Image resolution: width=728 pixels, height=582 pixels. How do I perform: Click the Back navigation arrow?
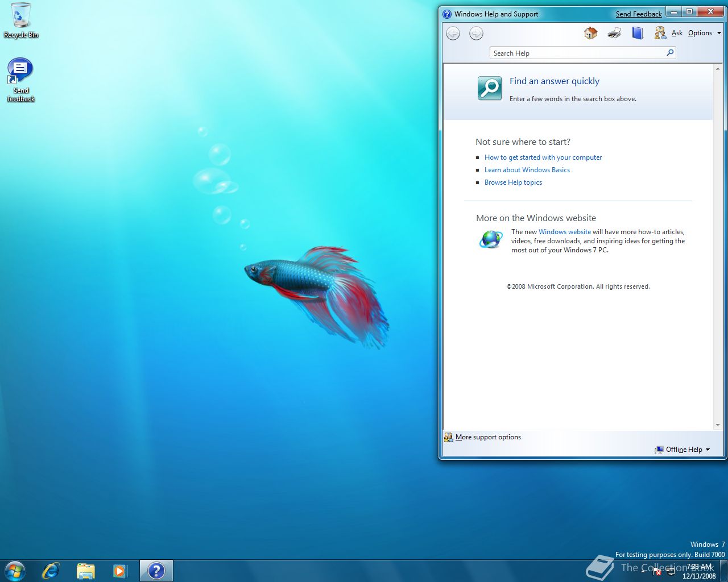[x=453, y=34]
